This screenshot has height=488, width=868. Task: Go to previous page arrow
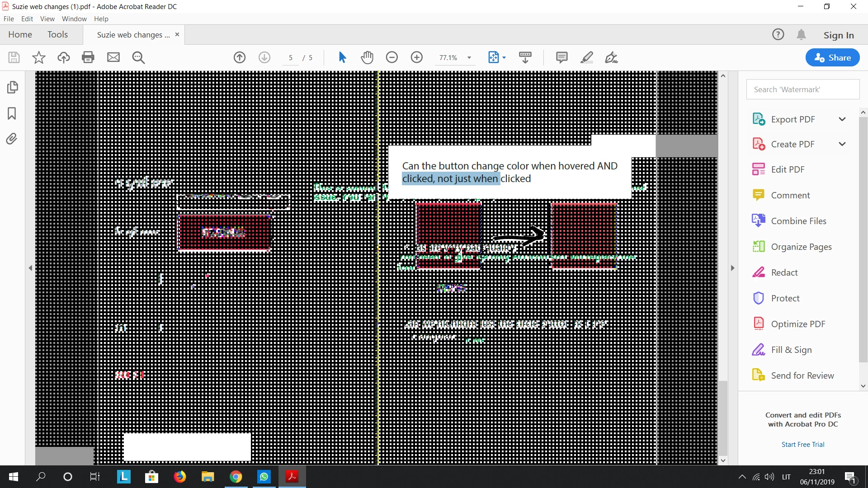pyautogui.click(x=240, y=57)
